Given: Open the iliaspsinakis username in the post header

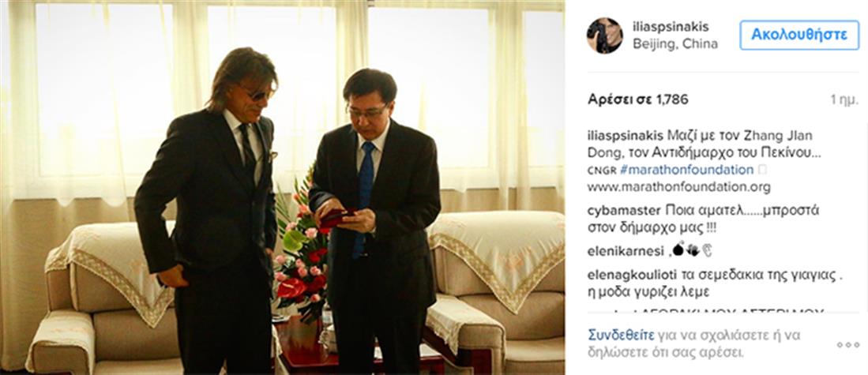Looking at the screenshot, I should point(671,27).
